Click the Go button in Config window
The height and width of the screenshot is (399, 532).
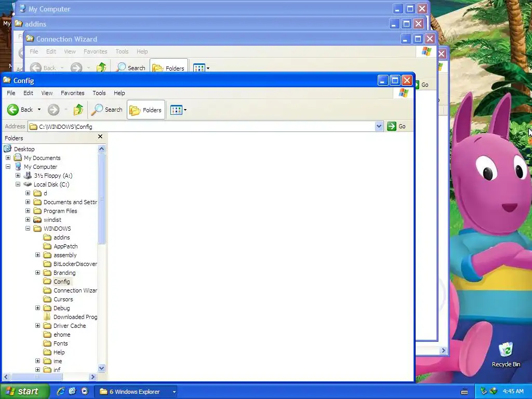click(396, 127)
